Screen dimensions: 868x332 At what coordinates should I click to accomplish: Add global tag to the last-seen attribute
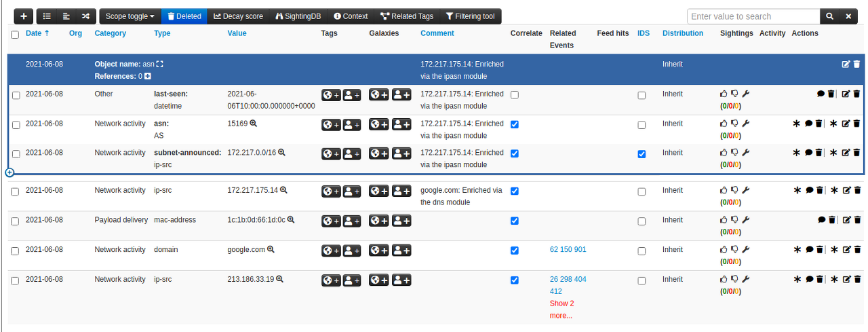331,95
